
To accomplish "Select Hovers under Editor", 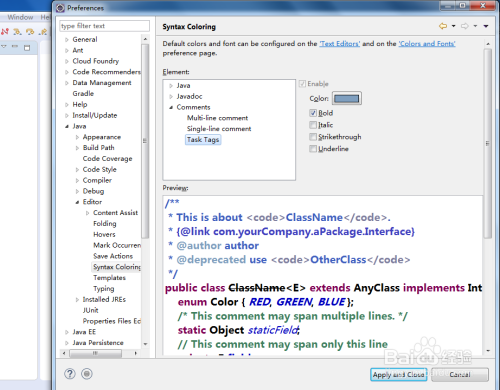I will pyautogui.click(x=104, y=234).
